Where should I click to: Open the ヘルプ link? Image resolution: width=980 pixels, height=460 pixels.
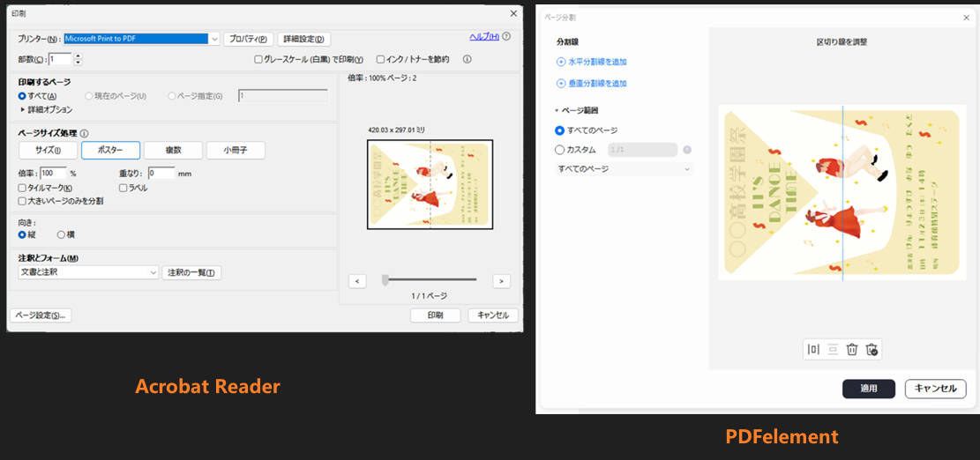[484, 37]
